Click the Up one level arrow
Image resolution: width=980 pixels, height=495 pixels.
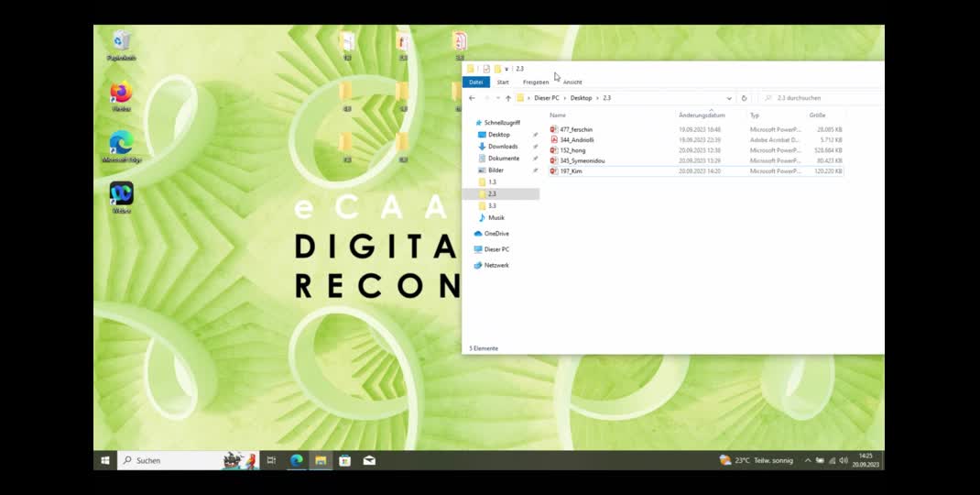(x=508, y=98)
